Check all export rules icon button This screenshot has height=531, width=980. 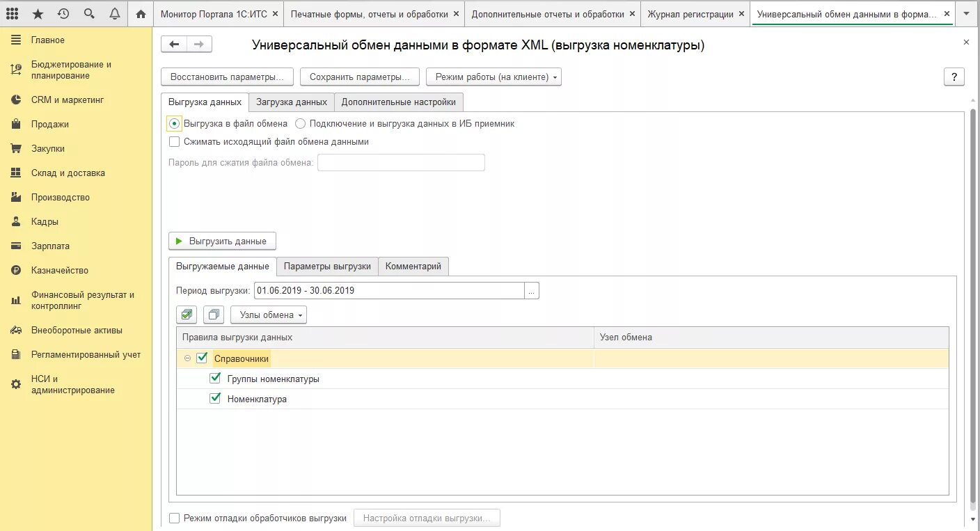187,315
